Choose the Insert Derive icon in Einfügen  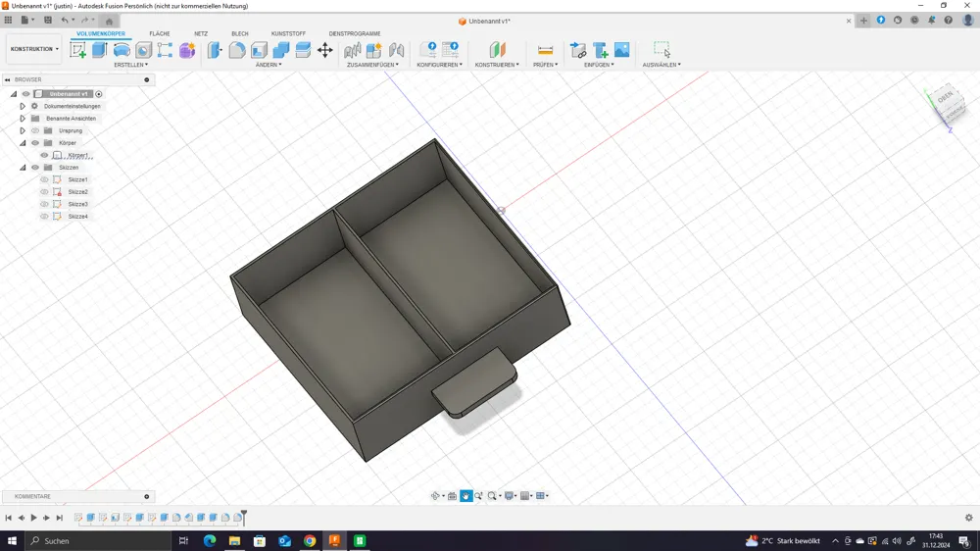tap(578, 50)
